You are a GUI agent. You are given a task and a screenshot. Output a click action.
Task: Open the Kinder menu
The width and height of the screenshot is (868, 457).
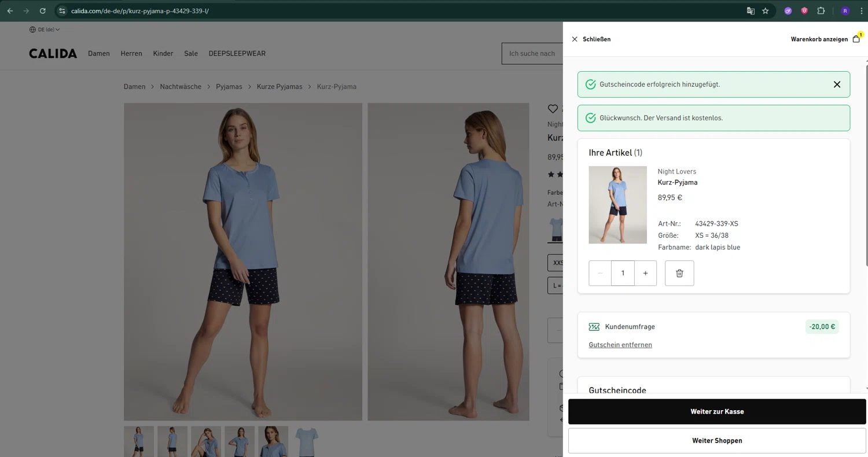coord(163,53)
